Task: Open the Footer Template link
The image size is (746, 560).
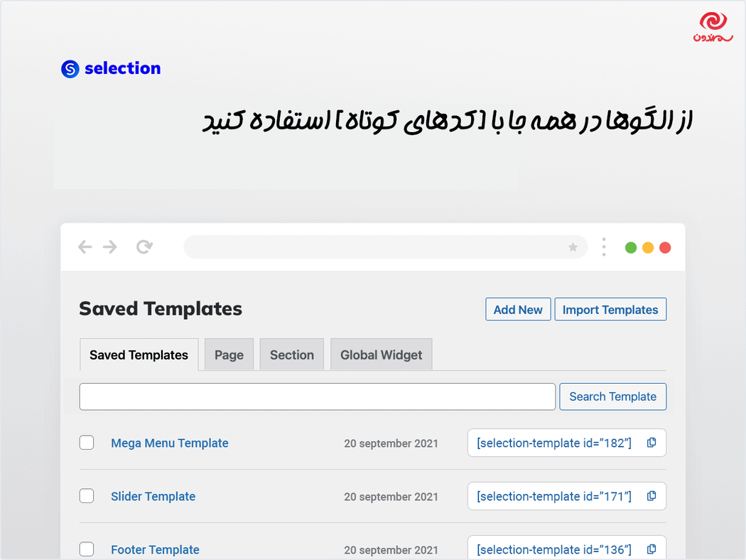Action: [x=155, y=549]
